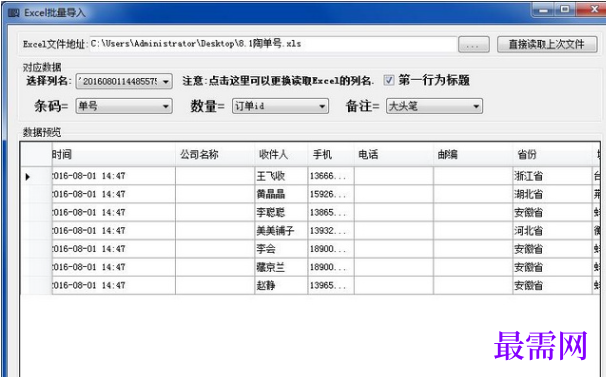The image size is (606, 377).
Task: Click the time cell in 王飞收 row
Action: coord(114,176)
